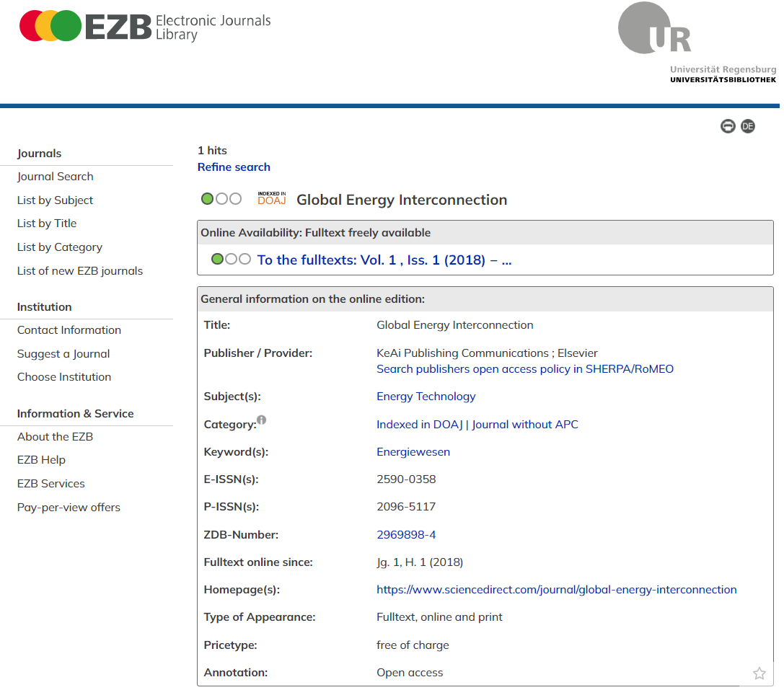The image size is (784, 690).
Task: Click the contrast view icon beside DE
Action: click(728, 126)
